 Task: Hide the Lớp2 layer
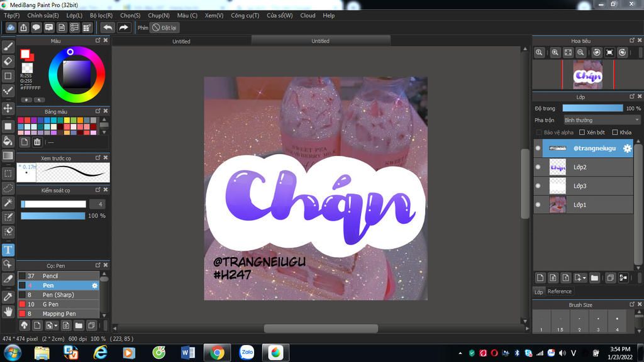[538, 167]
